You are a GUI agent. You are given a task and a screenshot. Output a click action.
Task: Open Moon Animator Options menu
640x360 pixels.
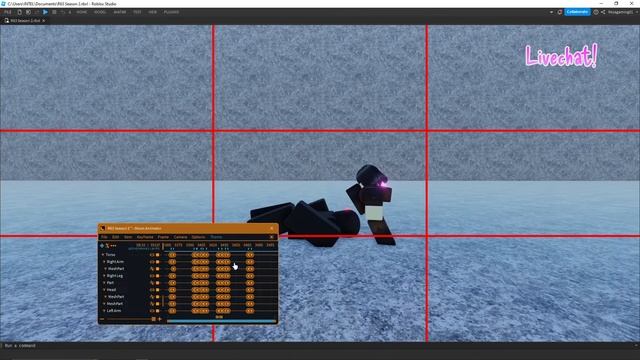[198, 237]
